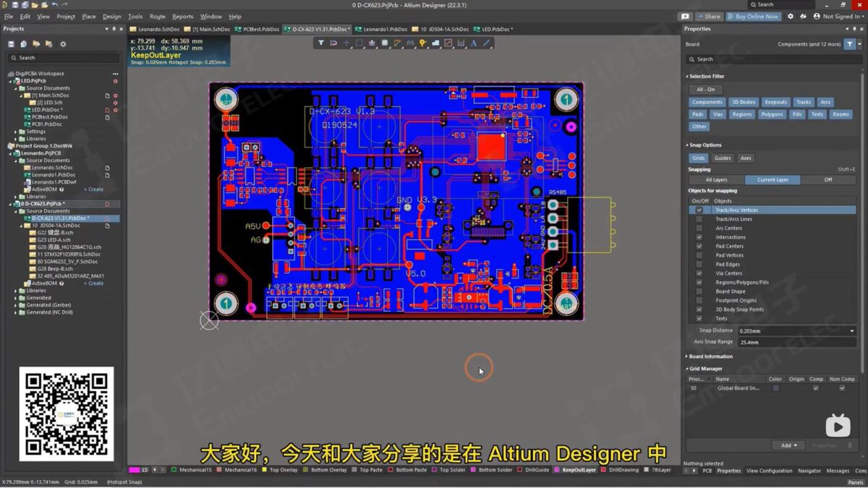Select the move objects cross tool
Screen dimensions: 868x488
tap(346, 43)
